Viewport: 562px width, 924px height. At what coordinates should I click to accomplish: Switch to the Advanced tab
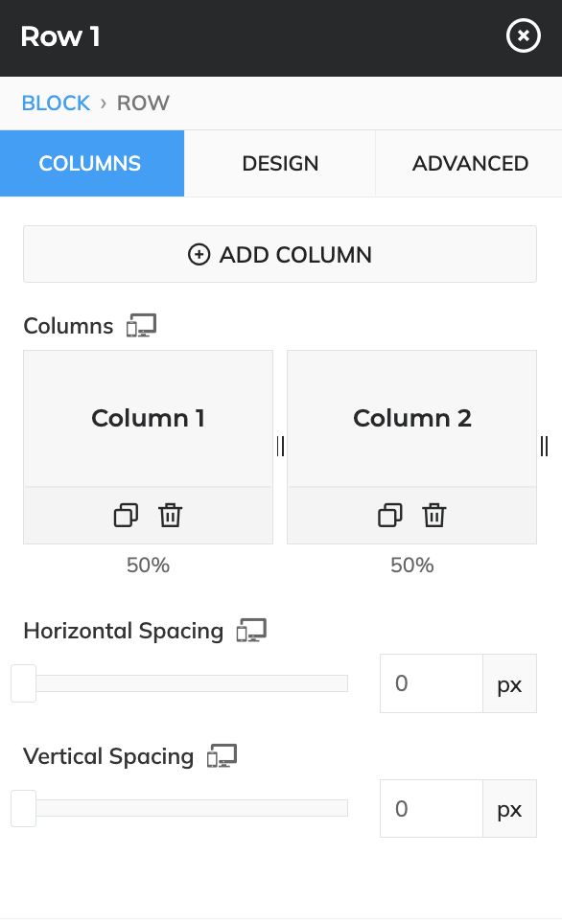click(469, 163)
